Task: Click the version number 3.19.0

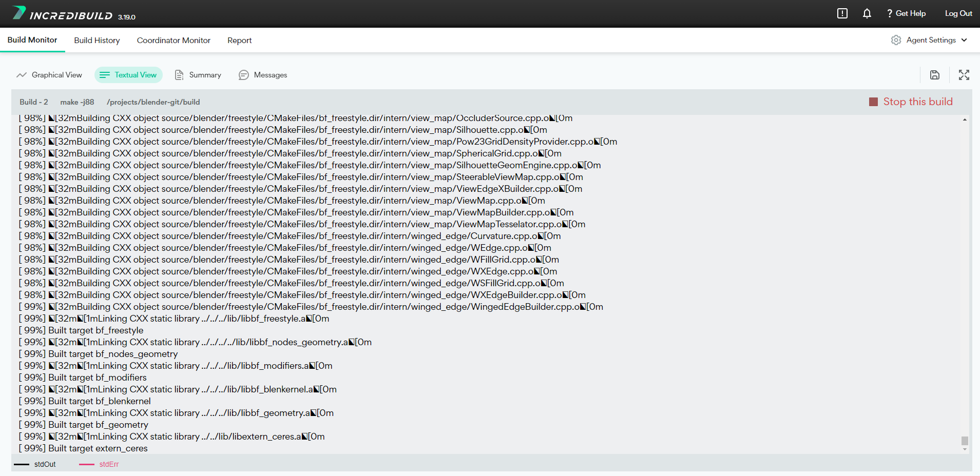Action: pos(127,17)
